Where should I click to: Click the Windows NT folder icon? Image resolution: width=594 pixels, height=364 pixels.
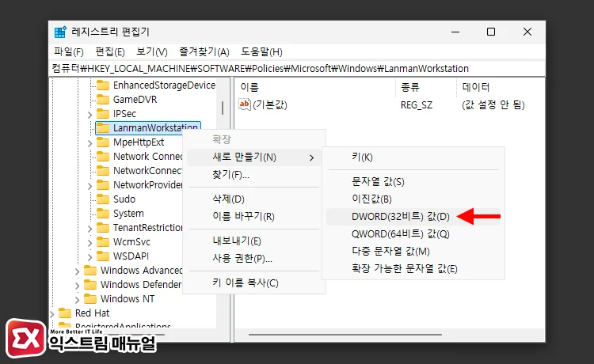click(89, 299)
